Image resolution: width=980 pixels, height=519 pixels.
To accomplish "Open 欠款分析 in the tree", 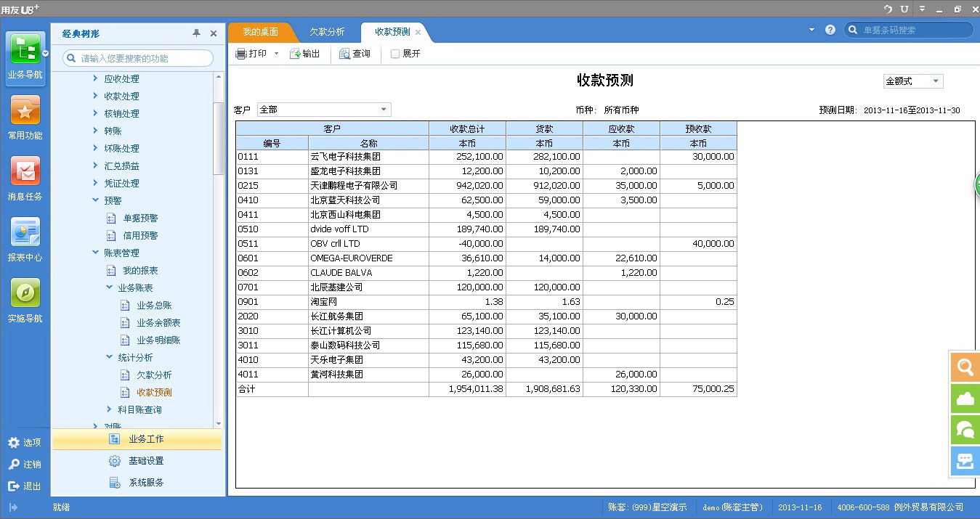I will pos(154,375).
